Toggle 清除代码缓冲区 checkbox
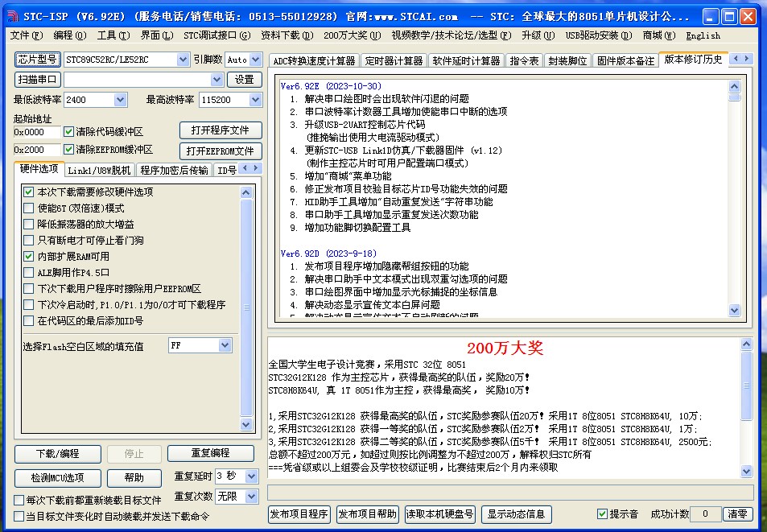767x532 pixels. pos(68,132)
